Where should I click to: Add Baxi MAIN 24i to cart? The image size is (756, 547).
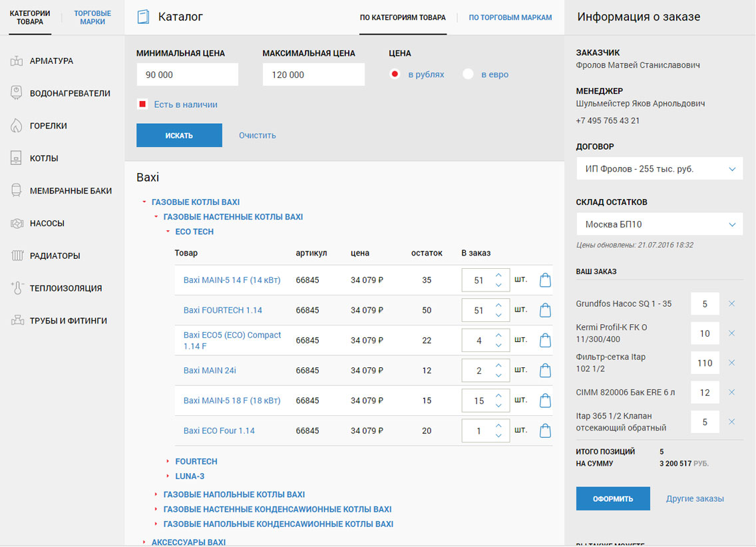pyautogui.click(x=545, y=370)
